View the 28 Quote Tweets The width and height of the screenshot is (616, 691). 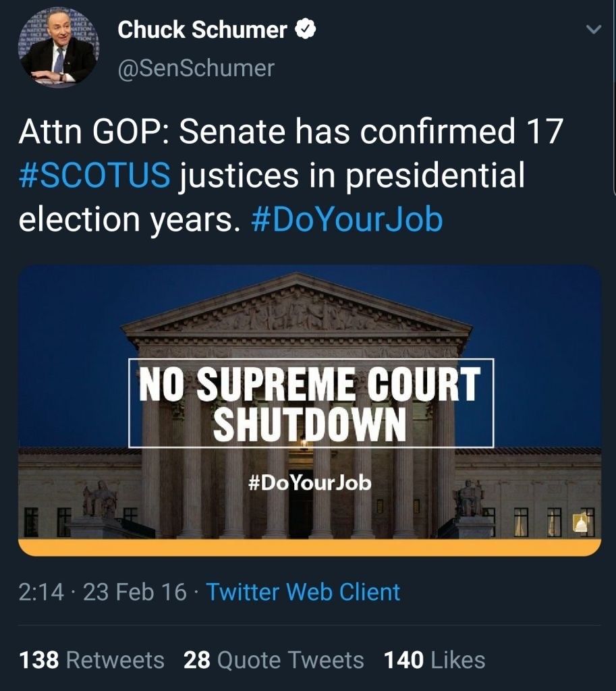pos(273,659)
